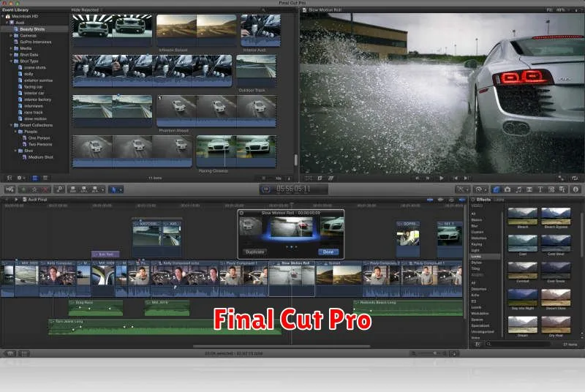Toggle loop playback icon in viewer
Image resolution: width=585 pixels, height=392 pixels.
[x=575, y=178]
